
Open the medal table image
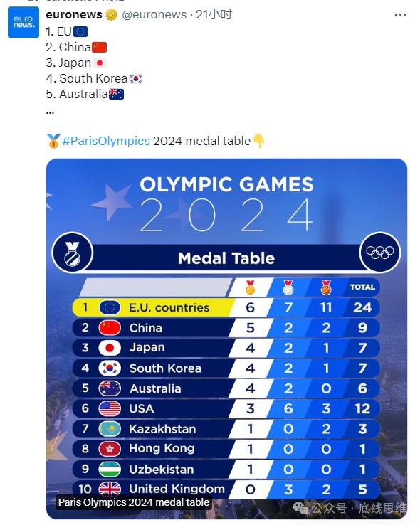point(227,339)
